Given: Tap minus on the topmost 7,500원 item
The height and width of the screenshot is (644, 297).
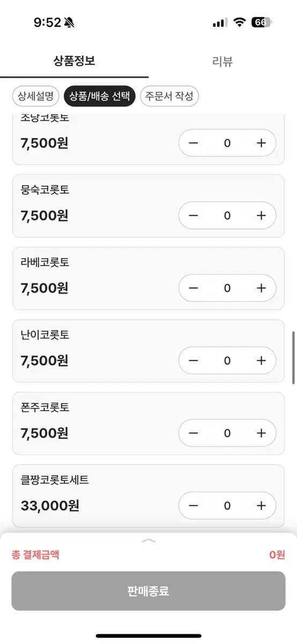Looking at the screenshot, I should click(194, 143).
